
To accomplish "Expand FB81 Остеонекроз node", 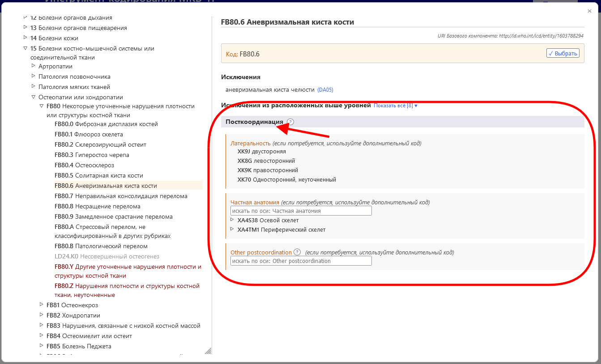I will pyautogui.click(x=41, y=305).
